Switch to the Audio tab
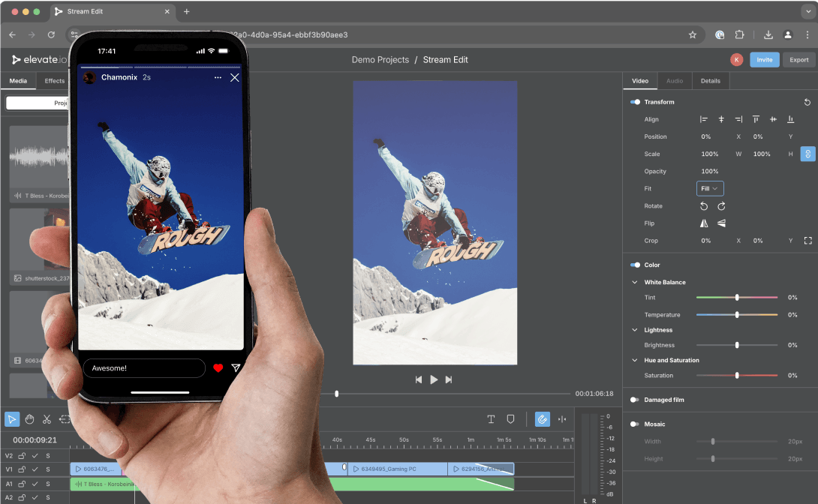 pos(674,80)
